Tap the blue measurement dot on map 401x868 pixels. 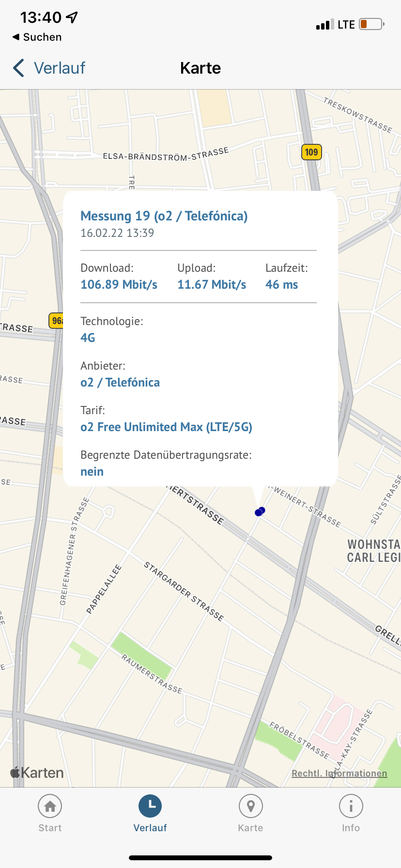click(x=260, y=511)
